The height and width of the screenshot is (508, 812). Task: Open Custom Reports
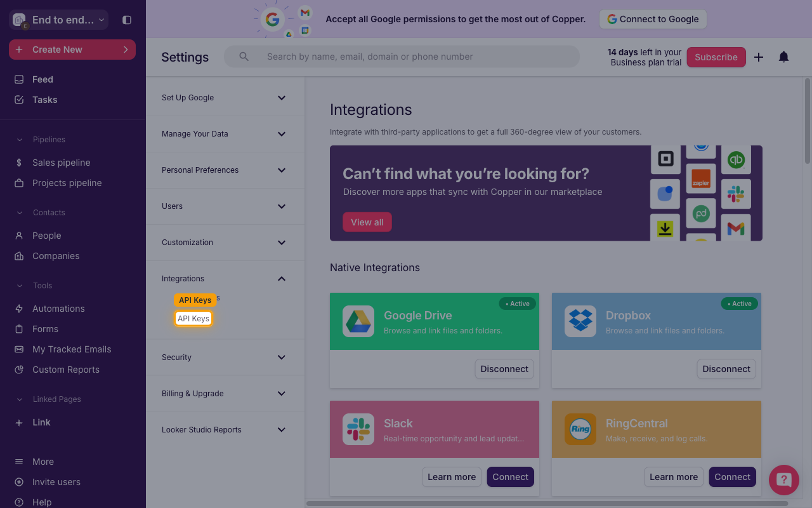pos(66,370)
